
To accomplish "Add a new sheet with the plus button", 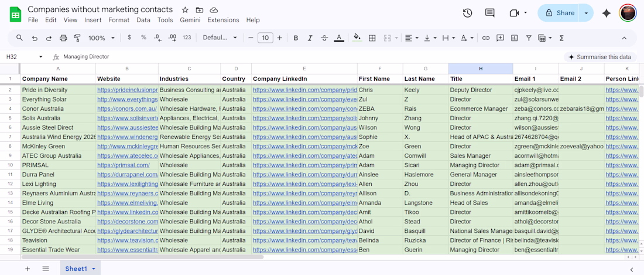I will 28,269.
